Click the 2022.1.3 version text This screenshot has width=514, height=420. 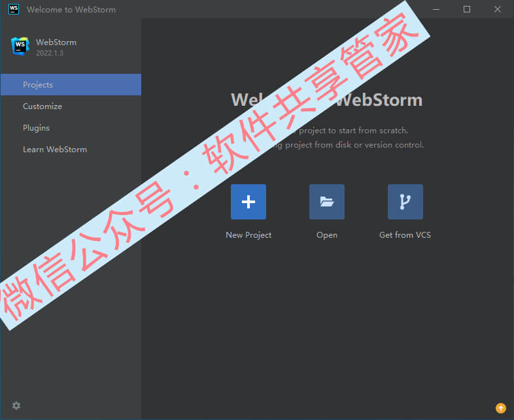pos(50,53)
